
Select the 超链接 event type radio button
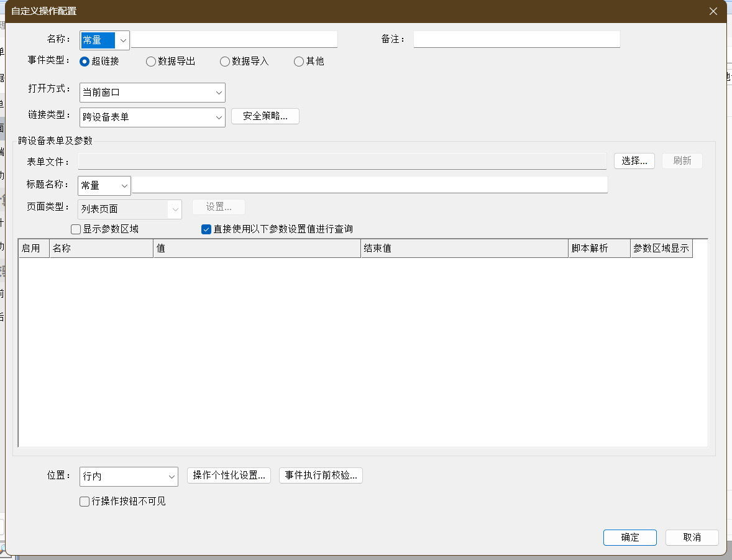85,62
